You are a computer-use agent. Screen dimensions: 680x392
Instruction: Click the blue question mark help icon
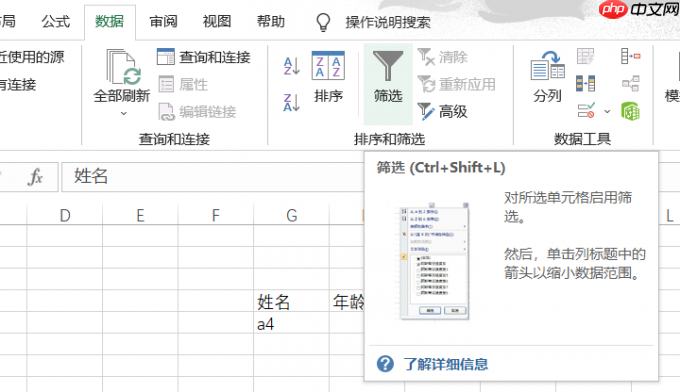[x=385, y=364]
